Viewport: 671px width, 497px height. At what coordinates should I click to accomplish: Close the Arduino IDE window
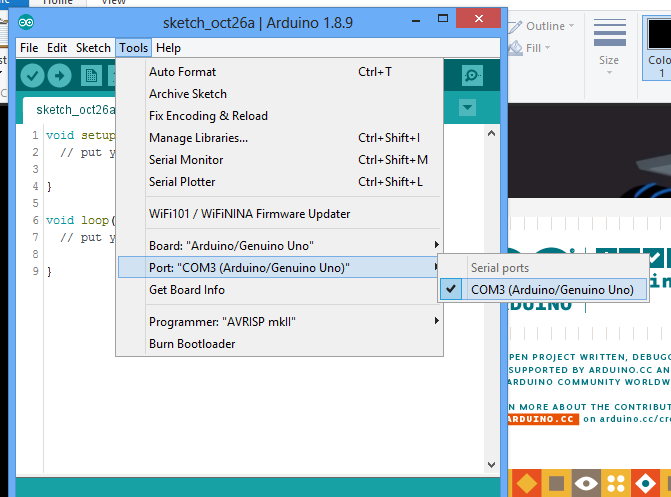(x=478, y=18)
